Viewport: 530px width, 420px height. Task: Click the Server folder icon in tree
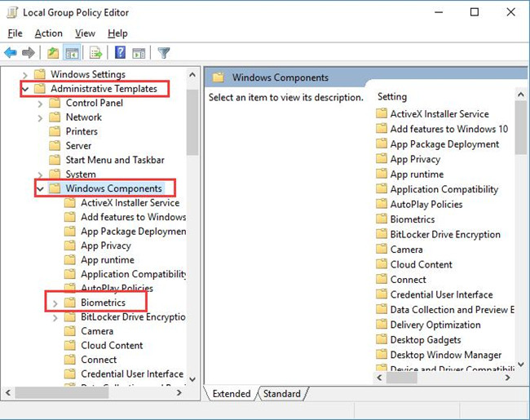[55, 145]
